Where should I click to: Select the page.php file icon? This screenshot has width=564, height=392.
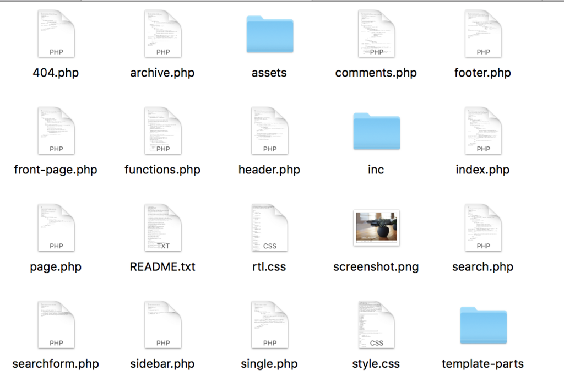pos(56,227)
